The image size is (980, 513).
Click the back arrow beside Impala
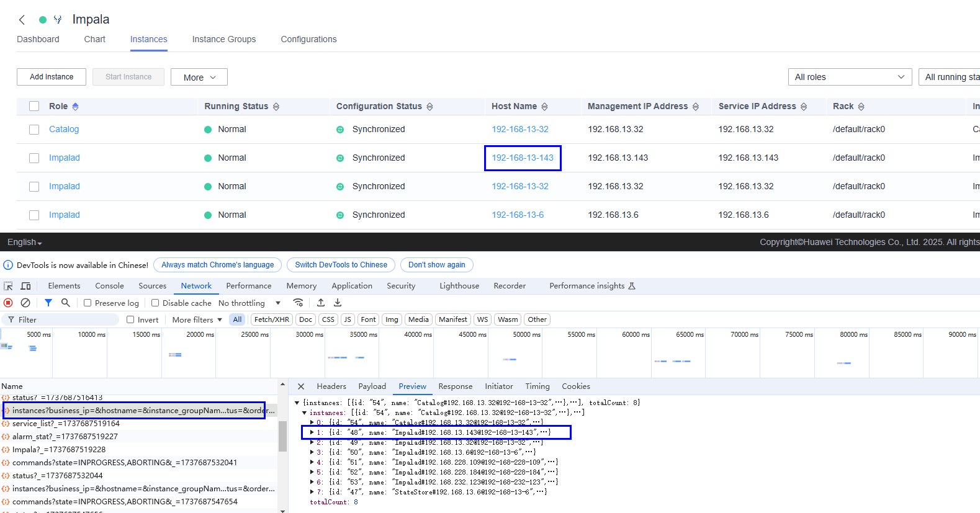point(22,20)
